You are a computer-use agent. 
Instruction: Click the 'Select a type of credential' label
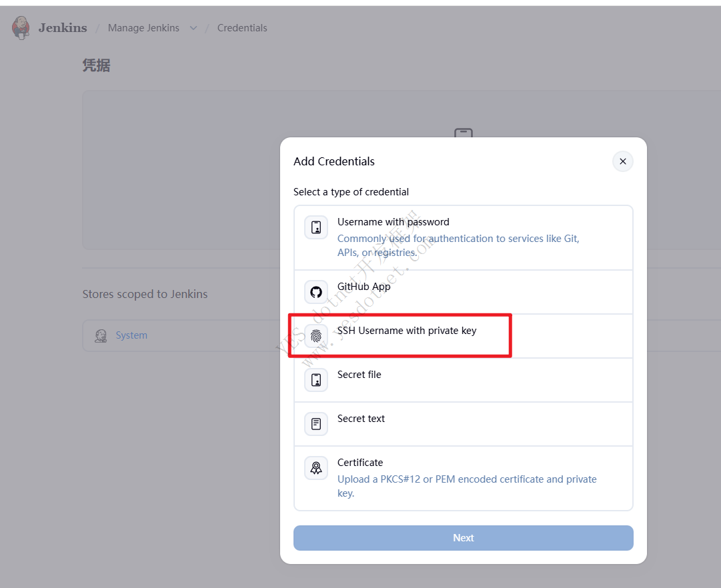(351, 192)
